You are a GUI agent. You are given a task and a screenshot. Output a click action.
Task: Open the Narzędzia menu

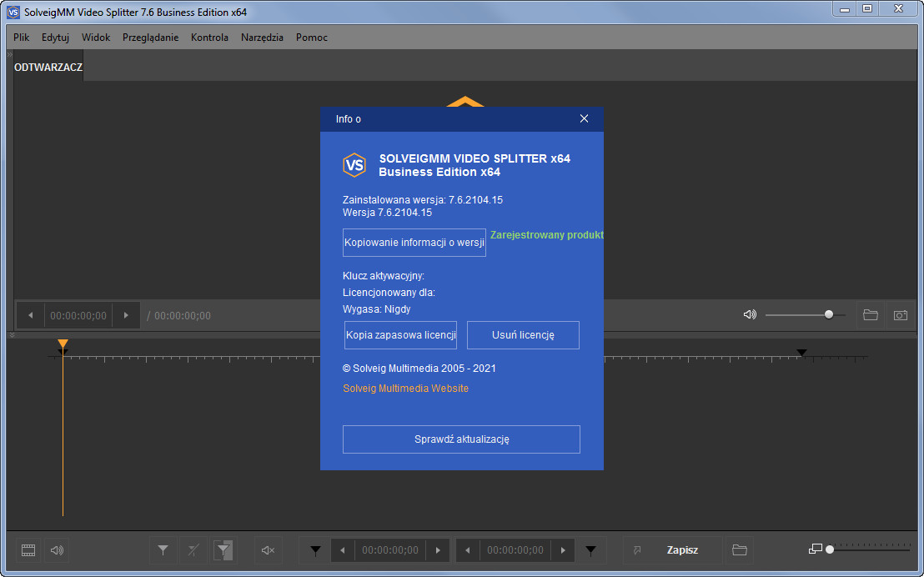(262, 38)
